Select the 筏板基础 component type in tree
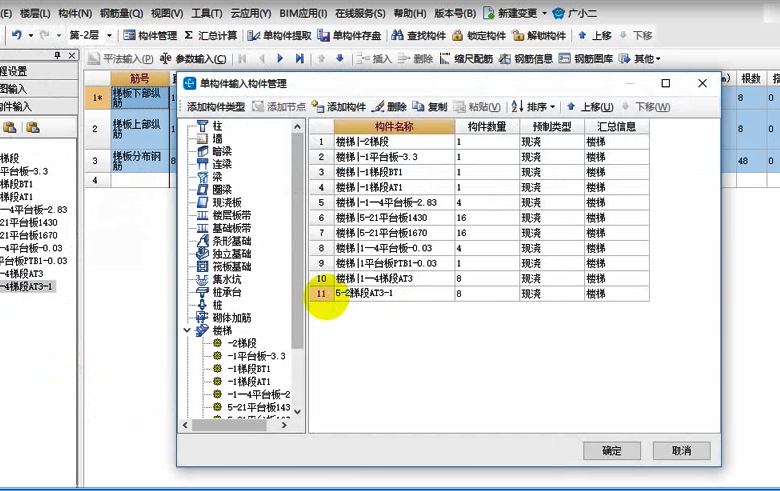 tap(202, 266)
